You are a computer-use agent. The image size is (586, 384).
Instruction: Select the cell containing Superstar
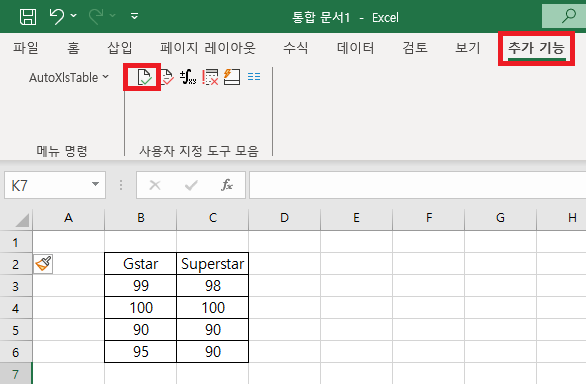pyautogui.click(x=213, y=264)
